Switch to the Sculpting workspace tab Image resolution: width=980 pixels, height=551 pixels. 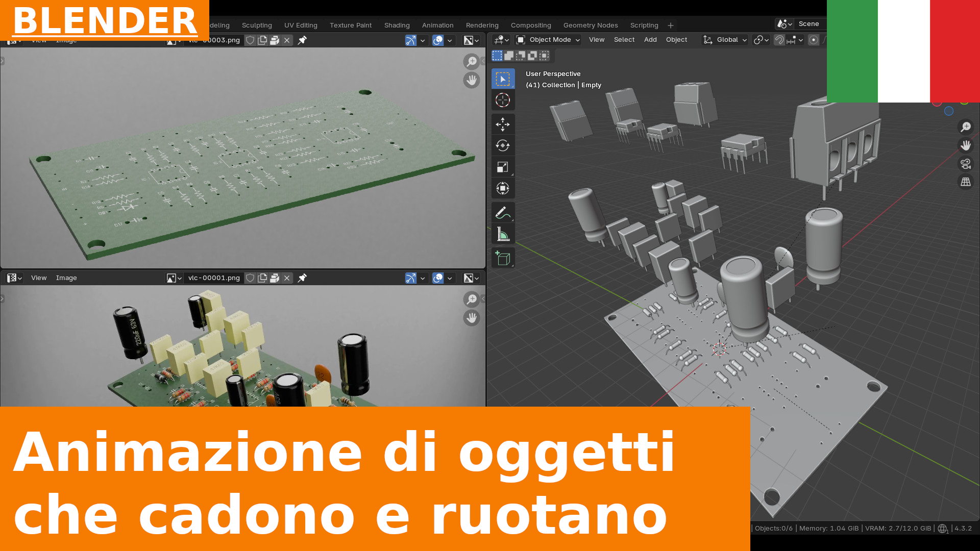(257, 26)
